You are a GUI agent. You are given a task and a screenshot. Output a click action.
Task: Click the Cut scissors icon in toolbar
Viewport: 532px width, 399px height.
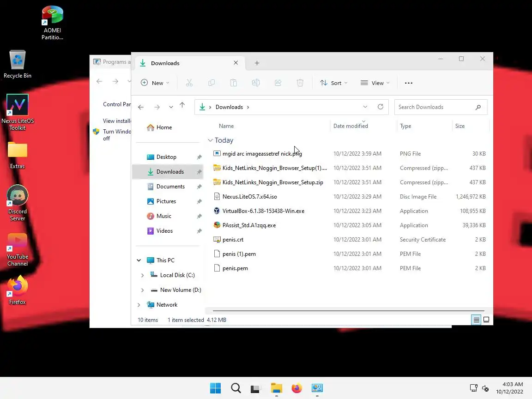(189, 83)
